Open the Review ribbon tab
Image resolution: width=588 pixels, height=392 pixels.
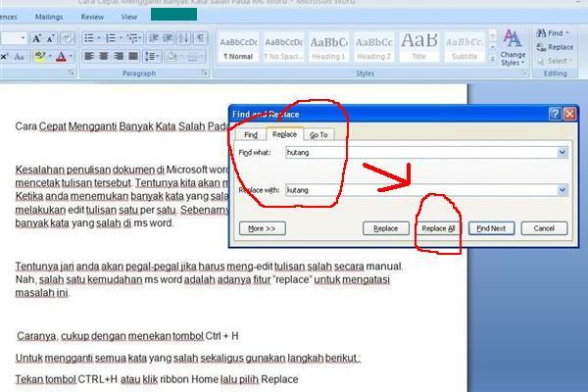pyautogui.click(x=92, y=17)
